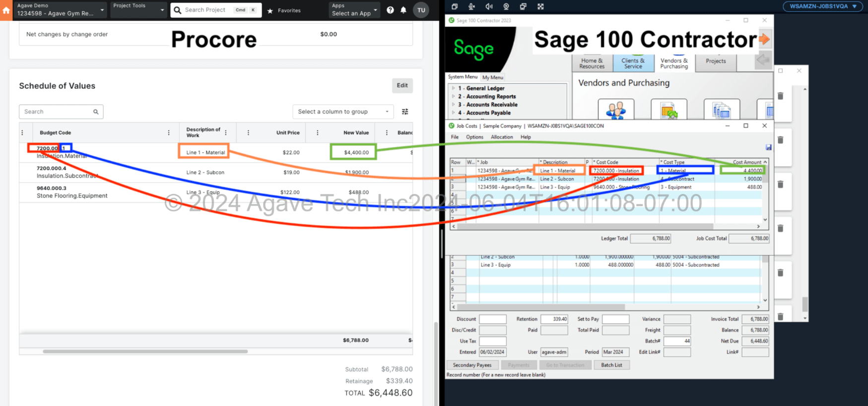Switch to the Projects tab in Sage
Viewport: 868px width, 406px height.
pos(716,62)
